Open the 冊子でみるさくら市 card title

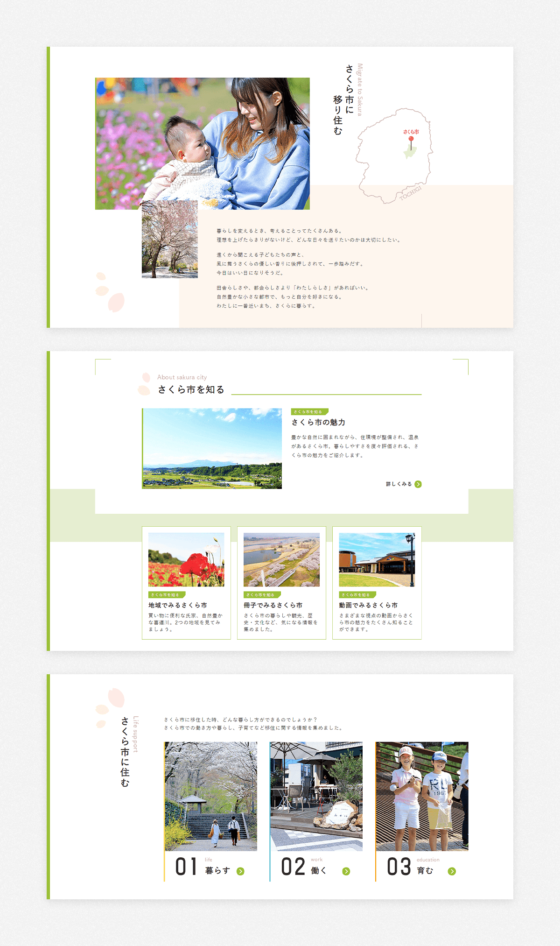point(273,605)
